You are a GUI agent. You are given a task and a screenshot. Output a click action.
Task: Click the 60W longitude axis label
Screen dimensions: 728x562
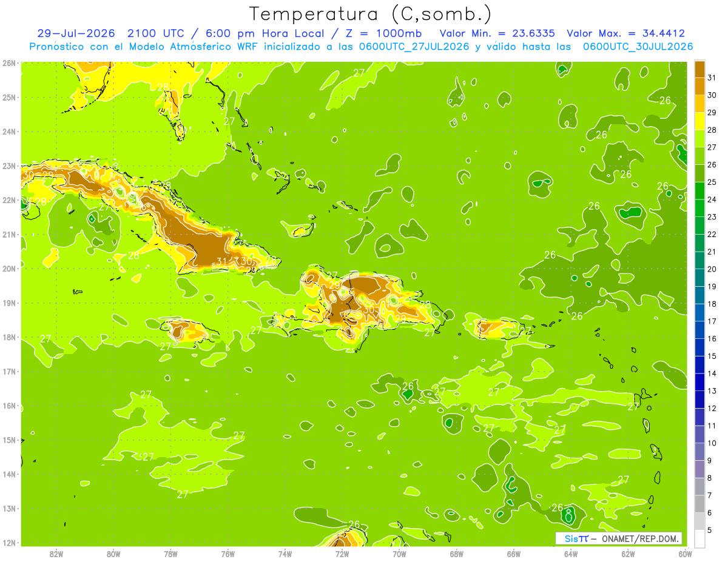click(x=686, y=554)
